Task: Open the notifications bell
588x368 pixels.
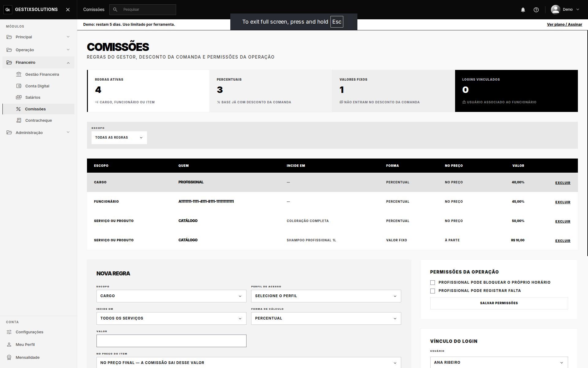Action: (x=523, y=10)
